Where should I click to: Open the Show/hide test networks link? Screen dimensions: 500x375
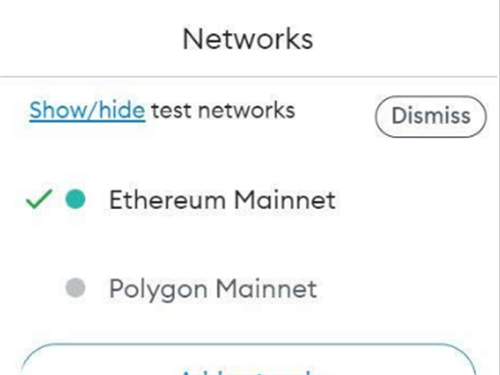tap(87, 110)
